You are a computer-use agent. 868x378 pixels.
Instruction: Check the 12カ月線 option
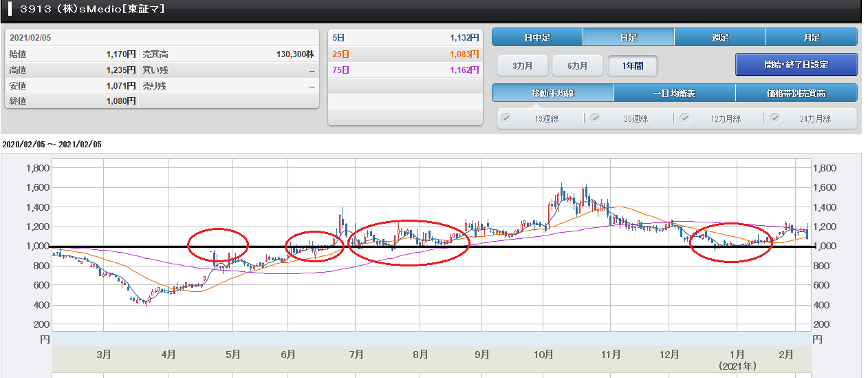click(685, 118)
